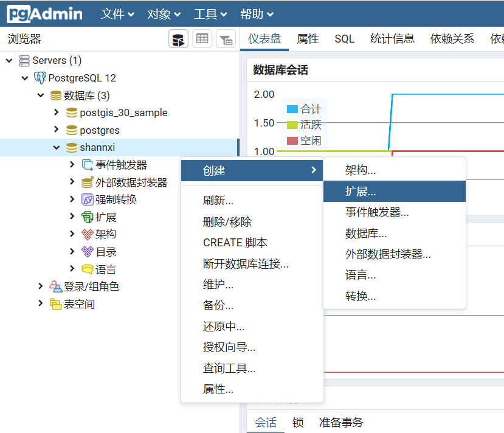Click the pgAdmin logo
Screen dimensions: 504x433
click(x=44, y=14)
